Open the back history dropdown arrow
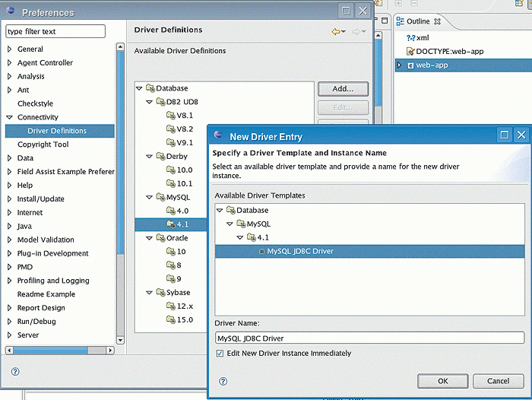Viewport: 532px width, 400px height. pos(344,32)
